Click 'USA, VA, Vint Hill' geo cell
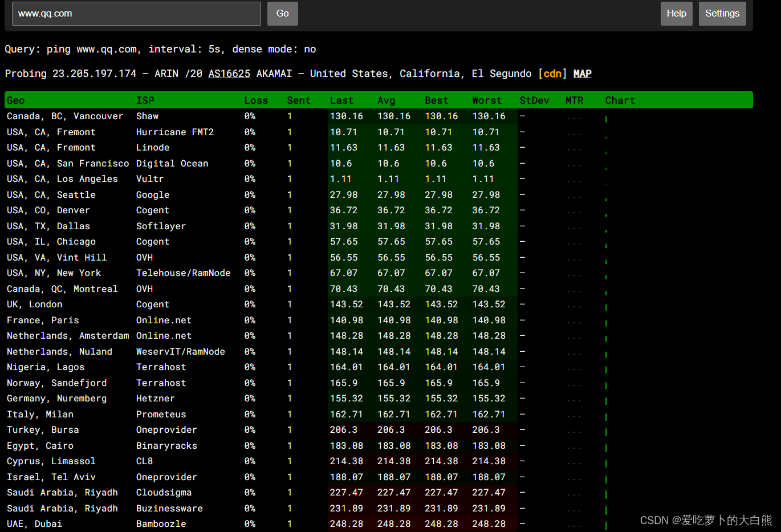781x532 pixels. (56, 258)
